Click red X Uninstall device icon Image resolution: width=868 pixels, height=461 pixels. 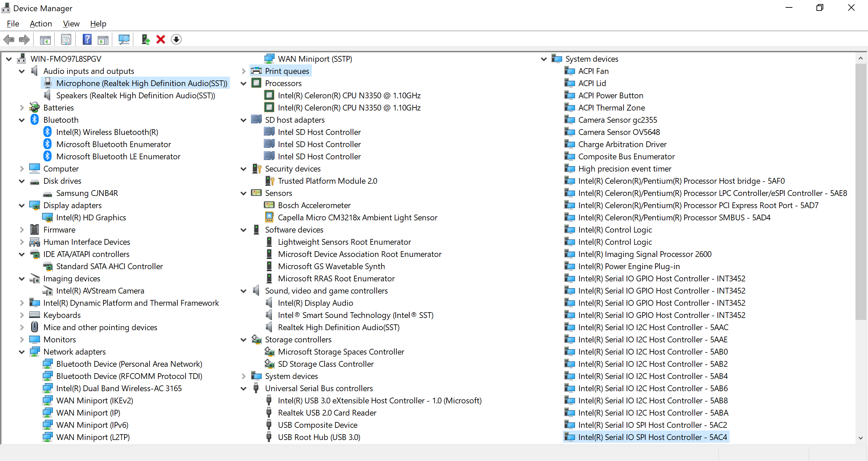pyautogui.click(x=161, y=40)
